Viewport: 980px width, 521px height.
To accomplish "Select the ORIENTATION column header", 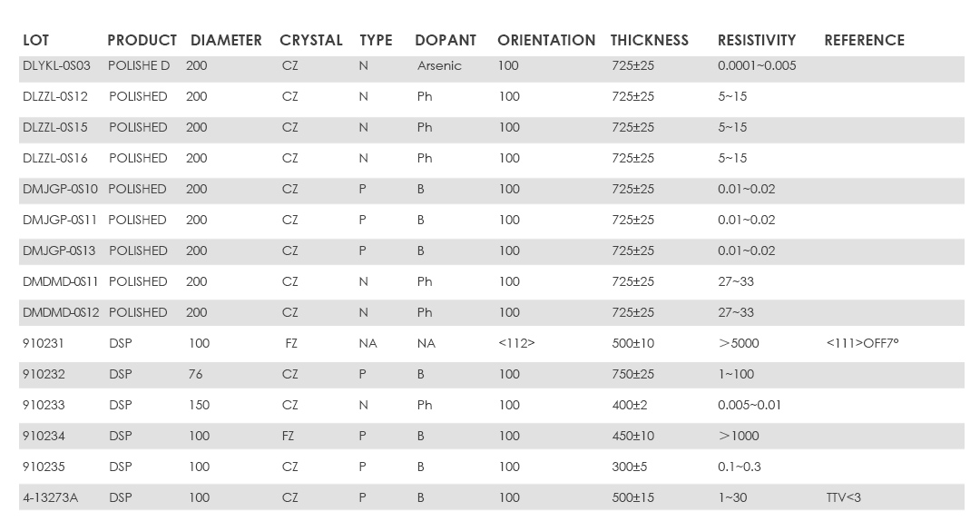I will tap(546, 40).
